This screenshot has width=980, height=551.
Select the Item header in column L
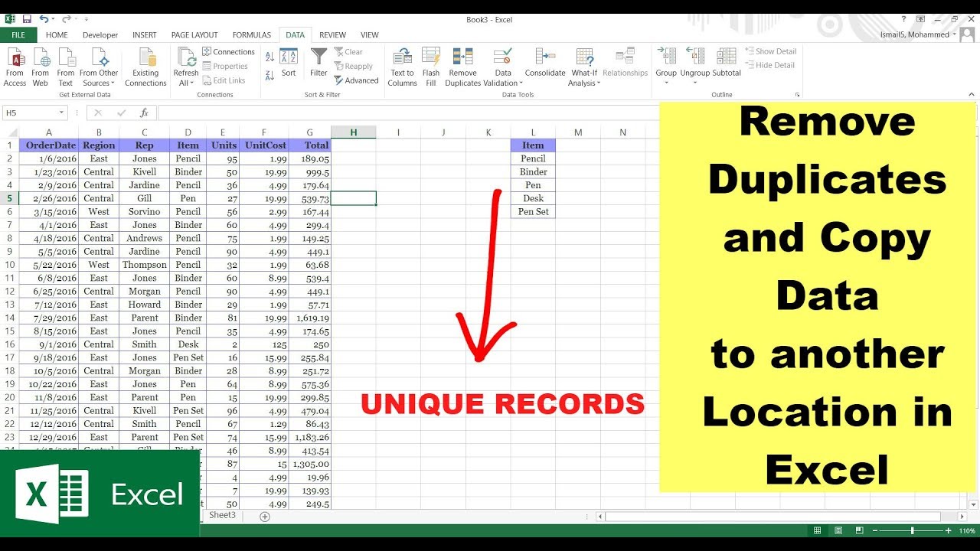(x=533, y=145)
